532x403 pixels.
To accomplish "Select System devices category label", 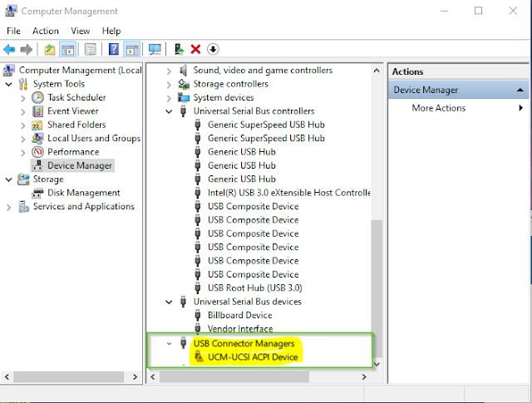I will tap(224, 98).
